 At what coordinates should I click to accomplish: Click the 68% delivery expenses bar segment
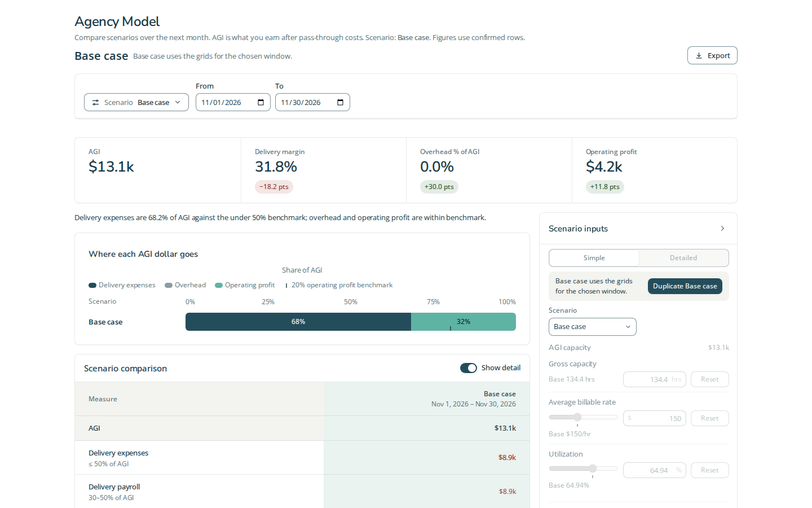pos(298,322)
